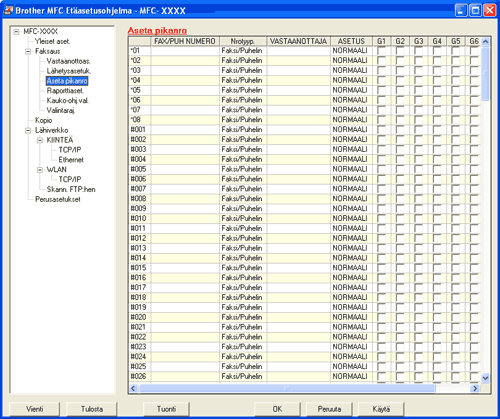Click the Nrotyyp. column header
This screenshot has width=500, height=419.
(243, 41)
